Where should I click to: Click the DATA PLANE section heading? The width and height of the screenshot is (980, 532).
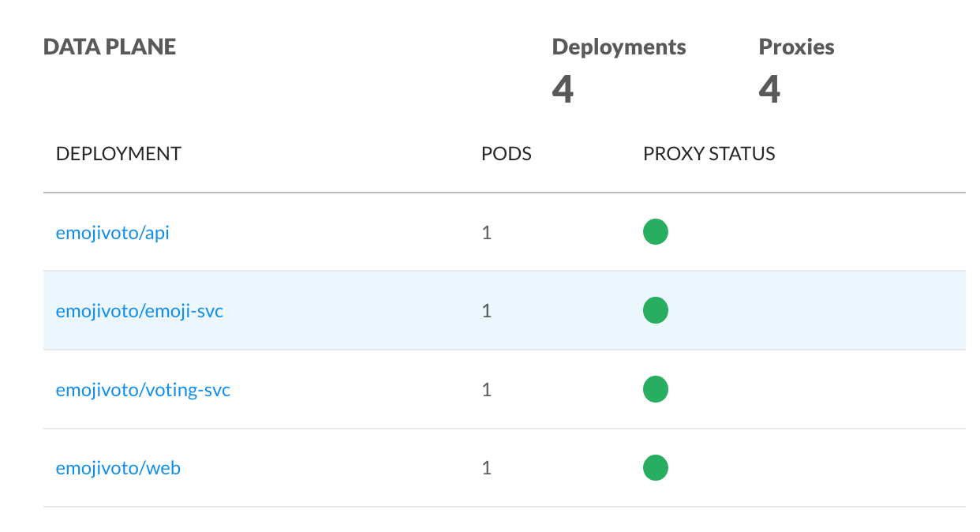(109, 47)
